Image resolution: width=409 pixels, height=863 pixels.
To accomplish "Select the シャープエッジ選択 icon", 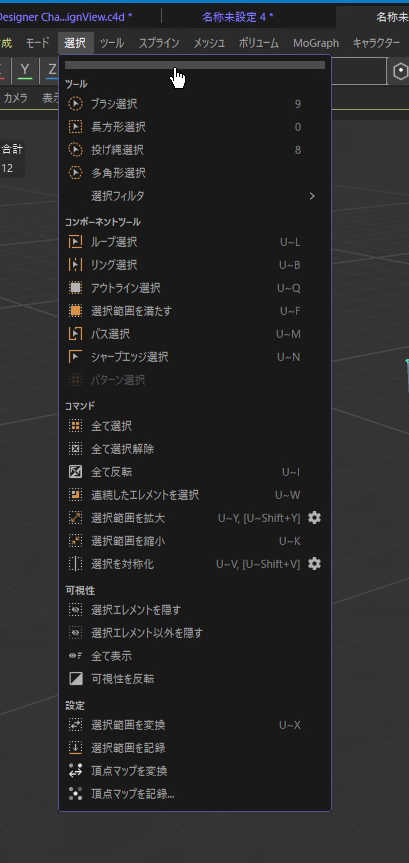I will (x=75, y=357).
